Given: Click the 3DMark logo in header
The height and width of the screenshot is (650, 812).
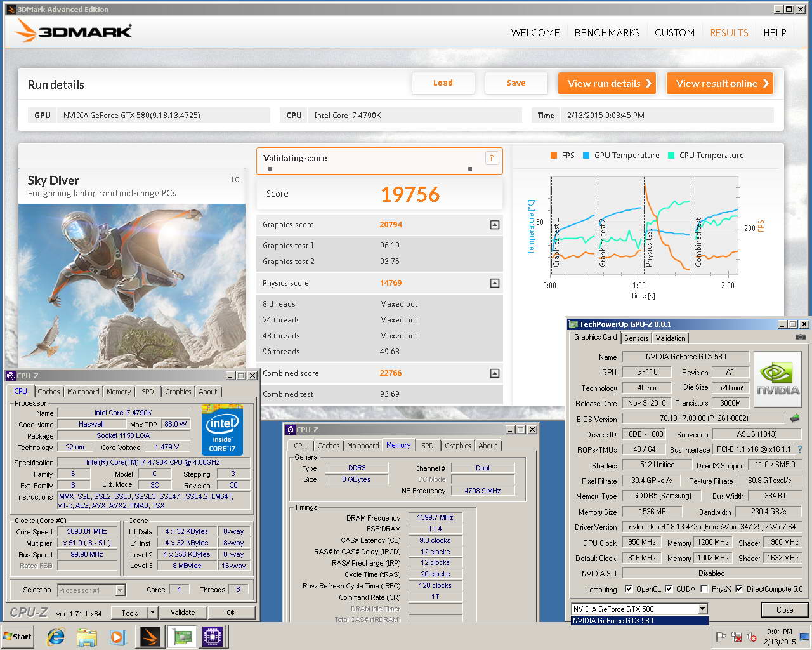Looking at the screenshot, I should pos(73,30).
